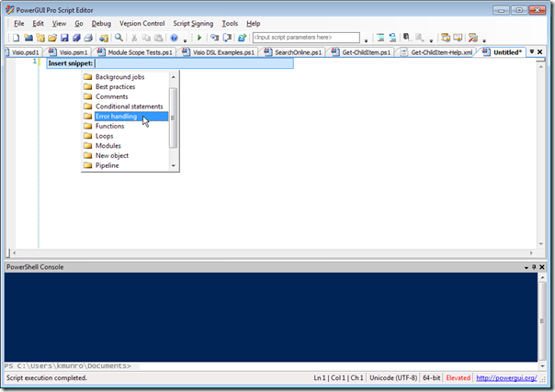Click the indent lines toolbar icon
Viewport: 555px width, 392px height.
click(x=380, y=38)
